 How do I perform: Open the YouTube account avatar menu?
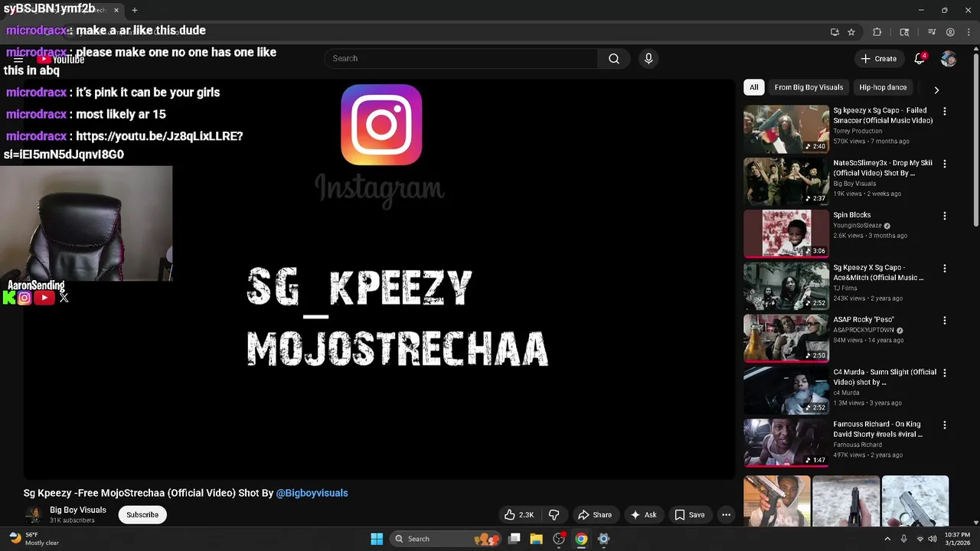[949, 59]
